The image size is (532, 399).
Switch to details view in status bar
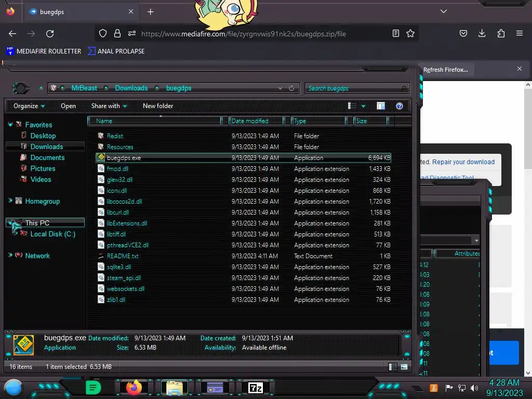(x=393, y=367)
